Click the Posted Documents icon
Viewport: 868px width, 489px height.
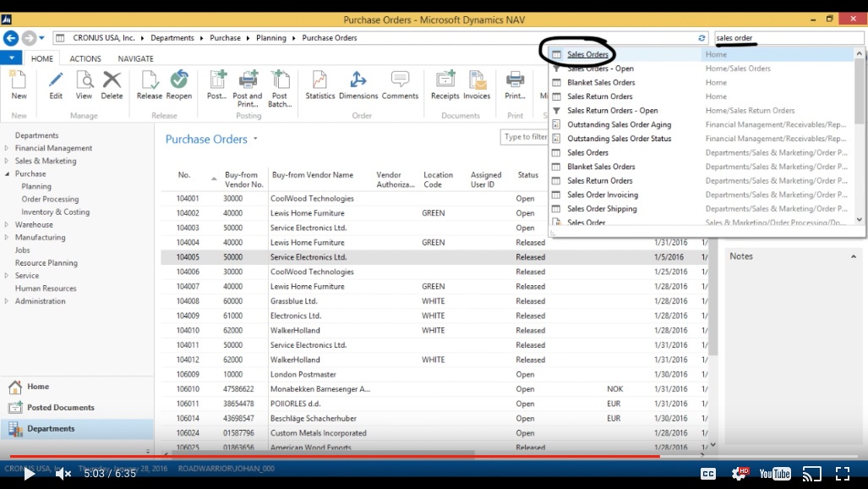tap(15, 408)
